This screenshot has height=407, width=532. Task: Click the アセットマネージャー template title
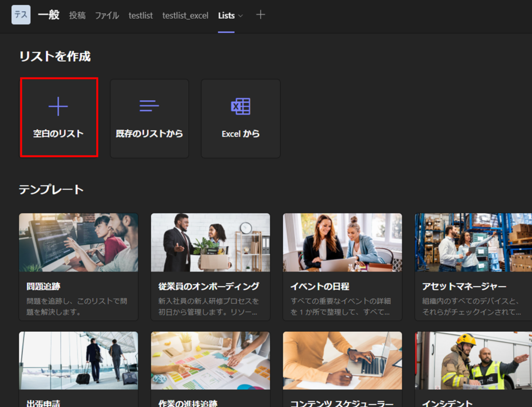[x=464, y=286]
